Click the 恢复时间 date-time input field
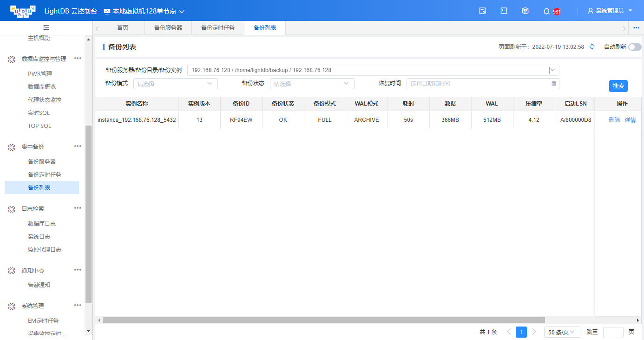The height and width of the screenshot is (340, 644). click(483, 84)
